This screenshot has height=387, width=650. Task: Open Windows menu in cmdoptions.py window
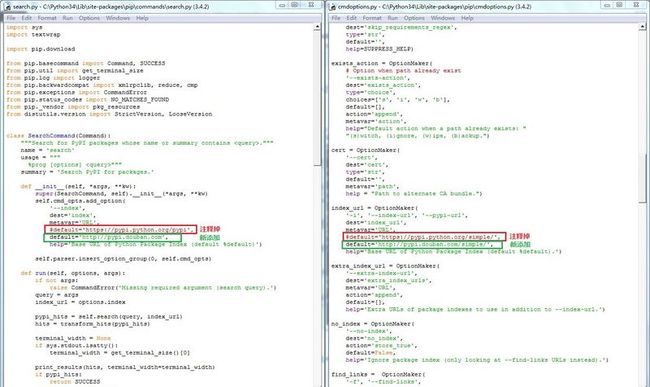click(x=443, y=18)
